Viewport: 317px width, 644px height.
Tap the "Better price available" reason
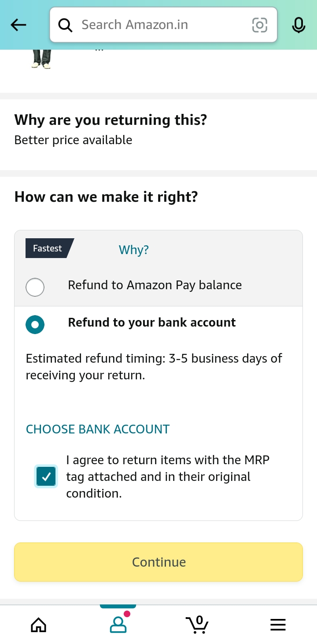coord(73,140)
